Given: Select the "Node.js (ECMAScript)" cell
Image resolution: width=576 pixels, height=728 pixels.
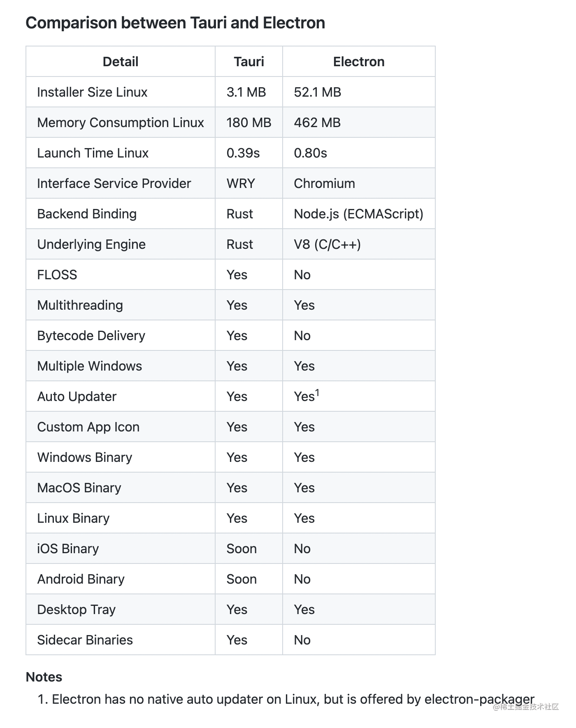Looking at the screenshot, I should [358, 214].
